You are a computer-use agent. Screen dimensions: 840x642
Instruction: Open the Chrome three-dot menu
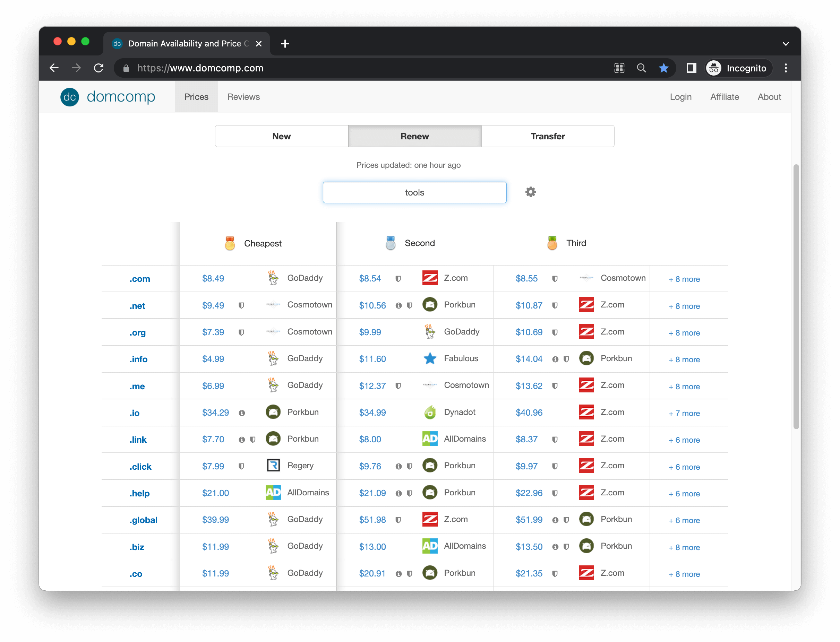tap(785, 68)
